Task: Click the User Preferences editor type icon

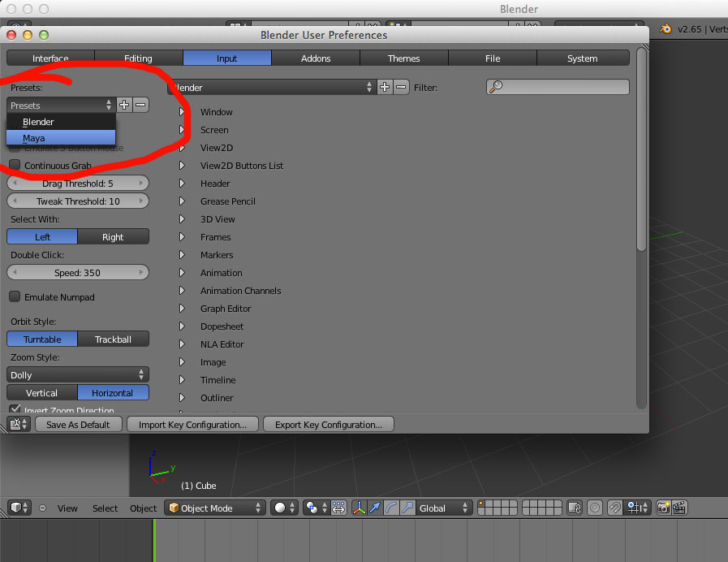Action: tap(19, 424)
